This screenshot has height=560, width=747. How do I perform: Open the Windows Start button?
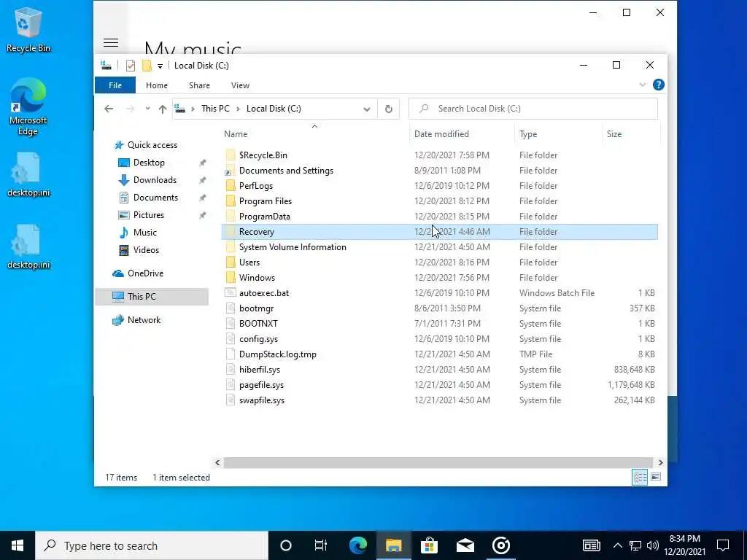pyautogui.click(x=18, y=545)
